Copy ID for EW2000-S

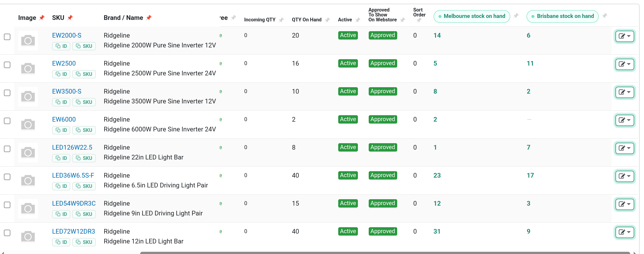point(61,46)
